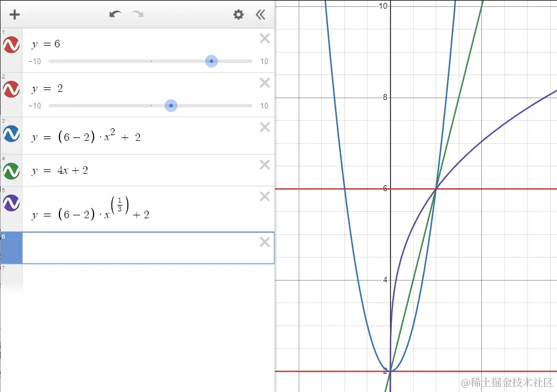Click the 10 upper limit of y = 2 slider

pos(264,106)
